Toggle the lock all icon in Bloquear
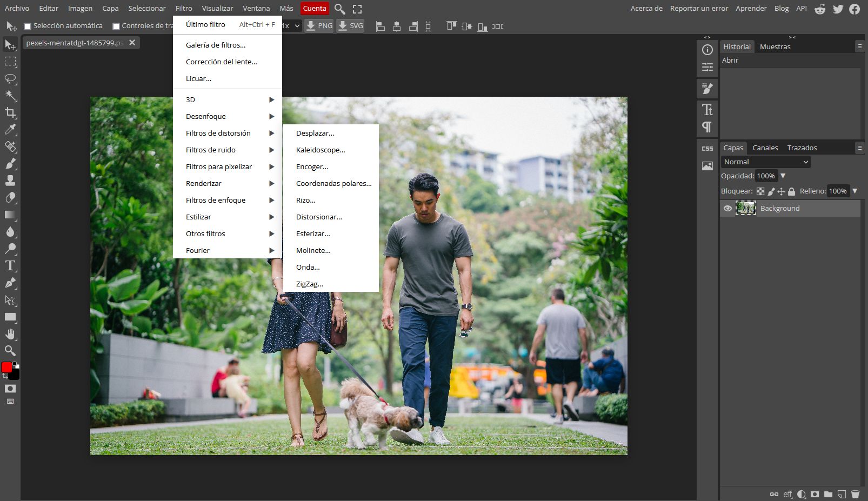 pyautogui.click(x=791, y=191)
